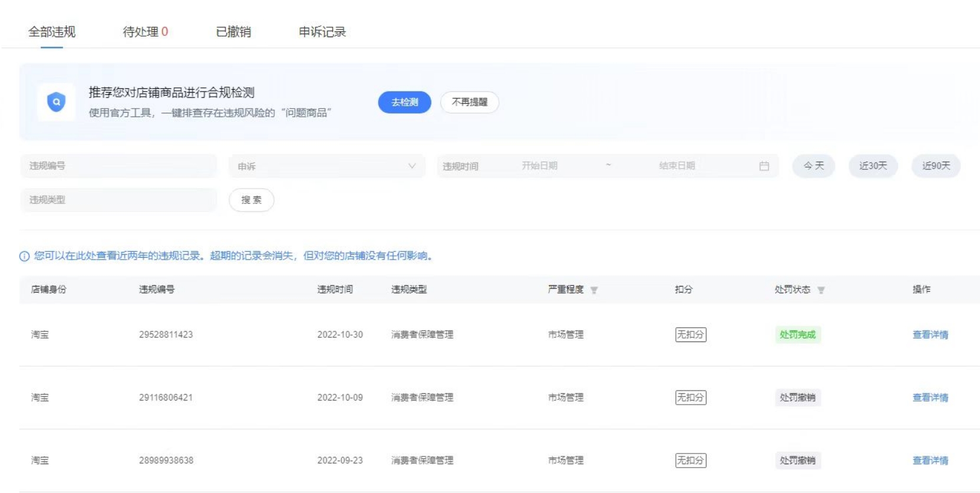Dismiss with the 不再提醒 button
This screenshot has width=980, height=493.
pyautogui.click(x=469, y=102)
